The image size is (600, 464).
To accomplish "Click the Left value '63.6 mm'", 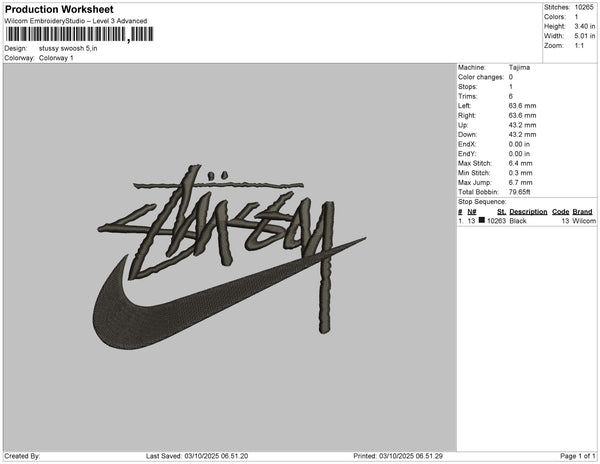I will (522, 106).
